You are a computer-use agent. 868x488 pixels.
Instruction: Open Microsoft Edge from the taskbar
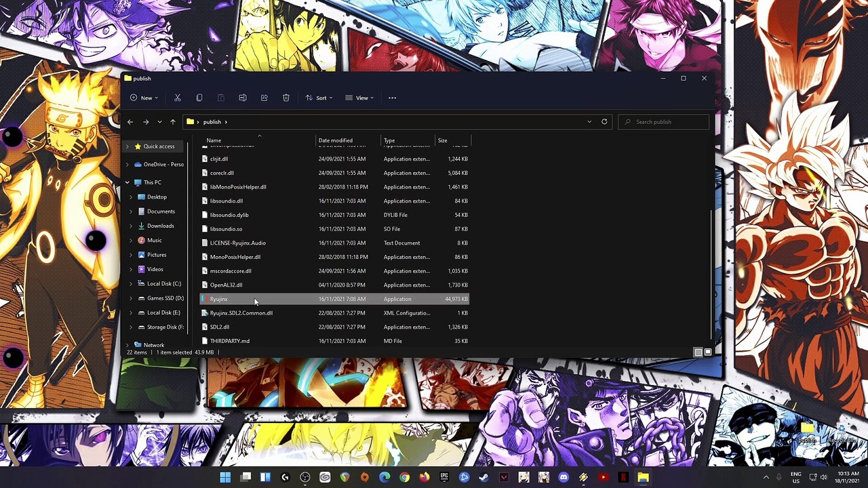[x=384, y=477]
